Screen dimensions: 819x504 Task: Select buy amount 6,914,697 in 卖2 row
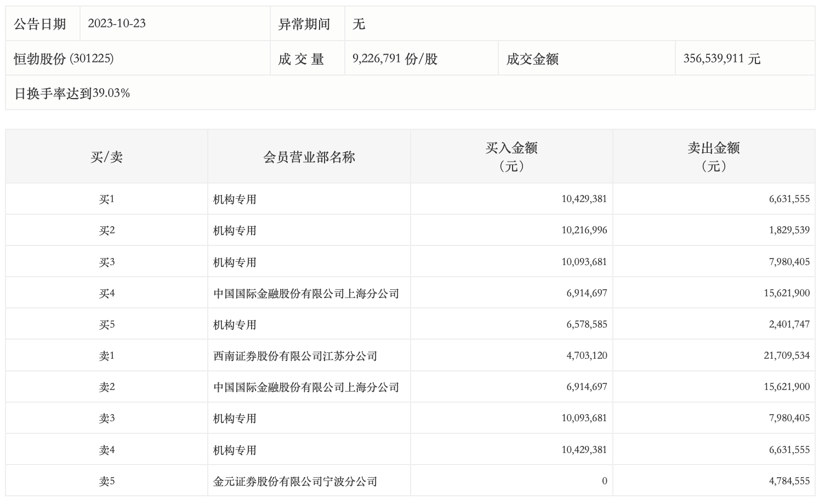[587, 387]
